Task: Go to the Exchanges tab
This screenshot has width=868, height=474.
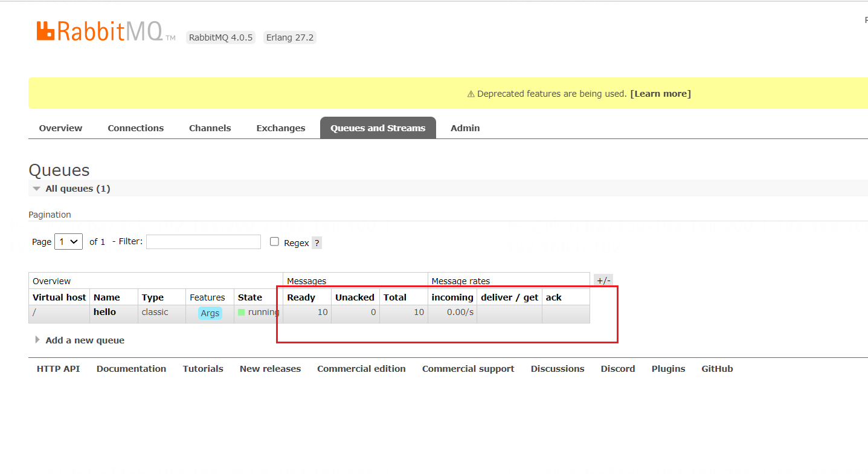Action: click(x=280, y=128)
